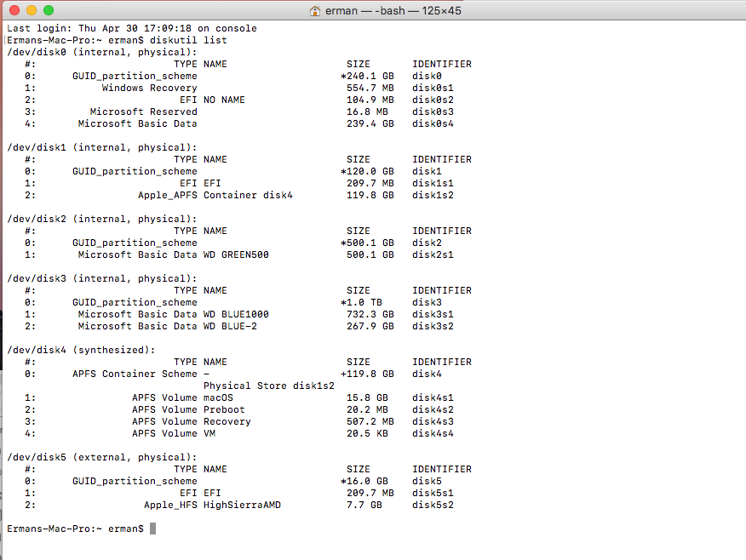Image resolution: width=746 pixels, height=560 pixels.
Task: Click the 'Windows Recovery' partition type
Action: (149, 88)
